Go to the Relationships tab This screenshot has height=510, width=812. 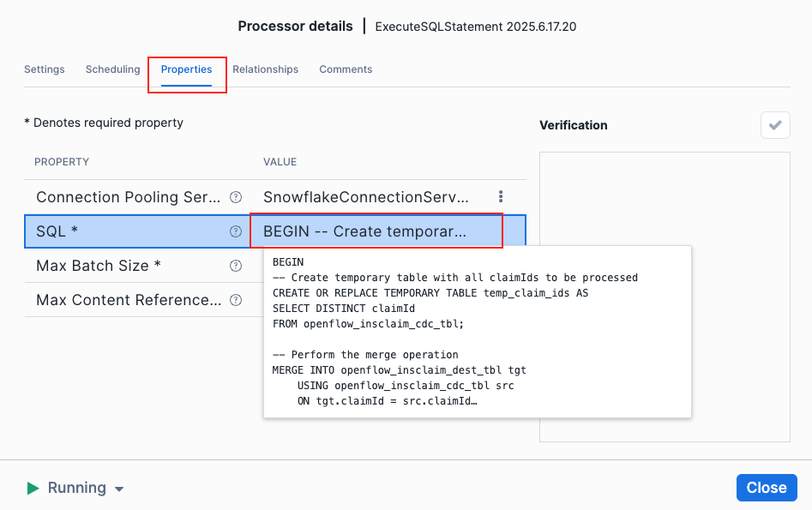(x=265, y=69)
